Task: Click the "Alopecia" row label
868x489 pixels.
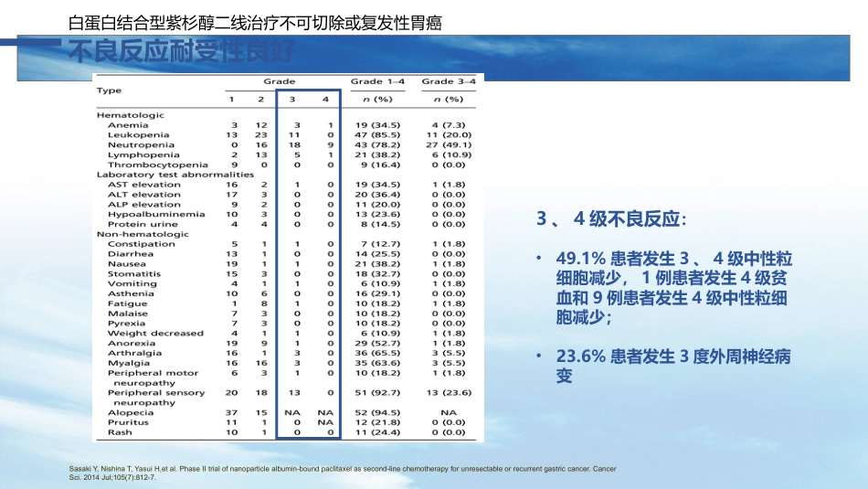Action: point(131,412)
